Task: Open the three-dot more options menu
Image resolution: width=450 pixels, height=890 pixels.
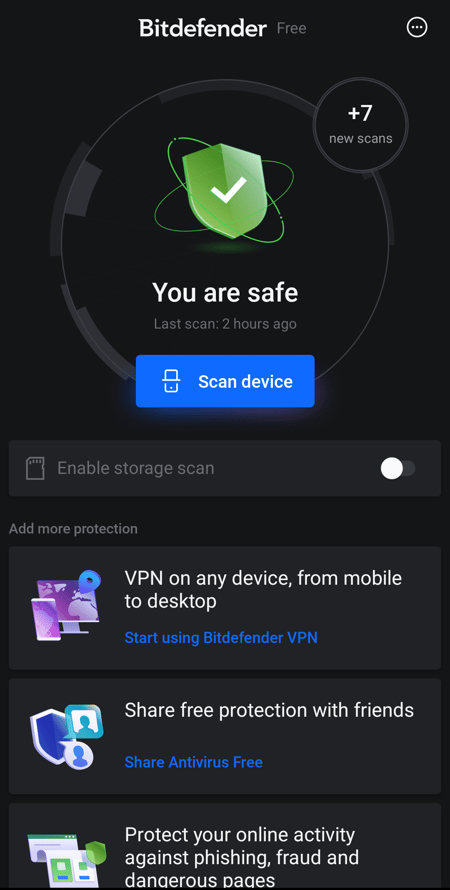Action: pyautogui.click(x=417, y=27)
